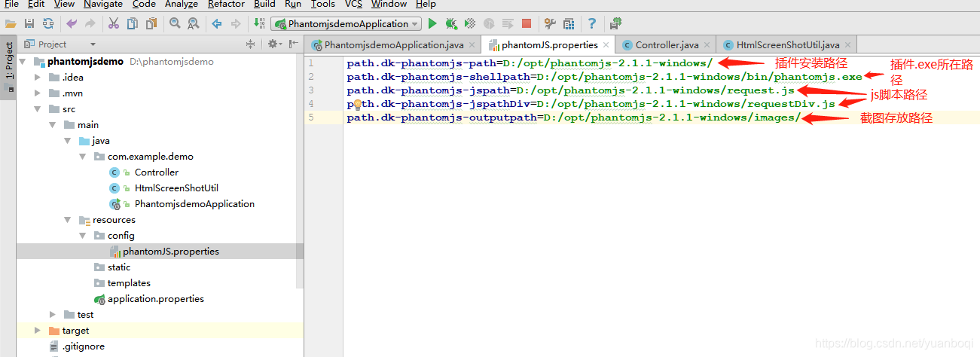Viewport: 980px width, 357px height.
Task: Expand the target folder arrow
Action: tap(38, 331)
